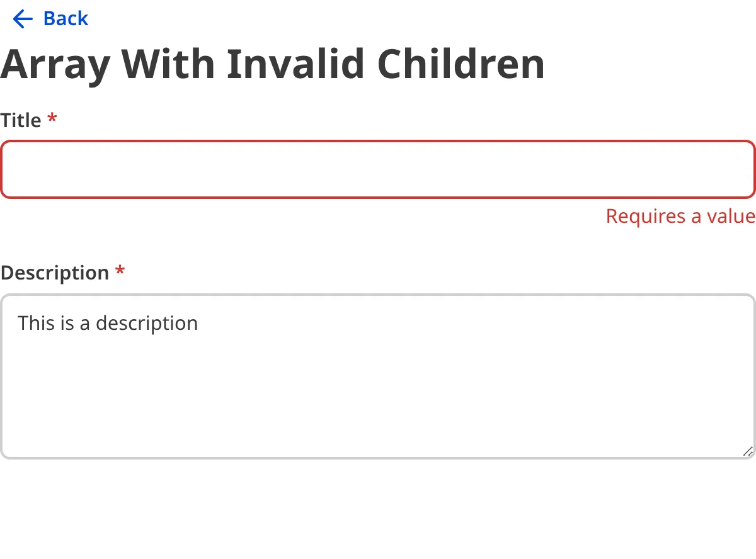Focus the empty Title input field

click(378, 169)
